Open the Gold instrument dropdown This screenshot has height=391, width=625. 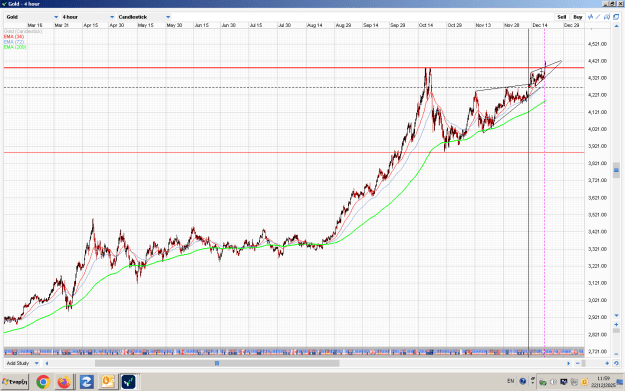(32, 17)
